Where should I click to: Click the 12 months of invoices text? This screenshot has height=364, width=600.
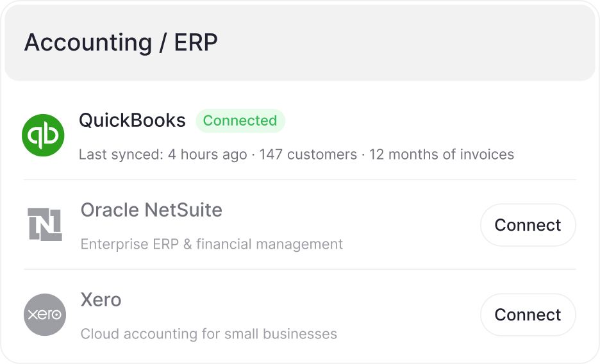[x=441, y=154]
